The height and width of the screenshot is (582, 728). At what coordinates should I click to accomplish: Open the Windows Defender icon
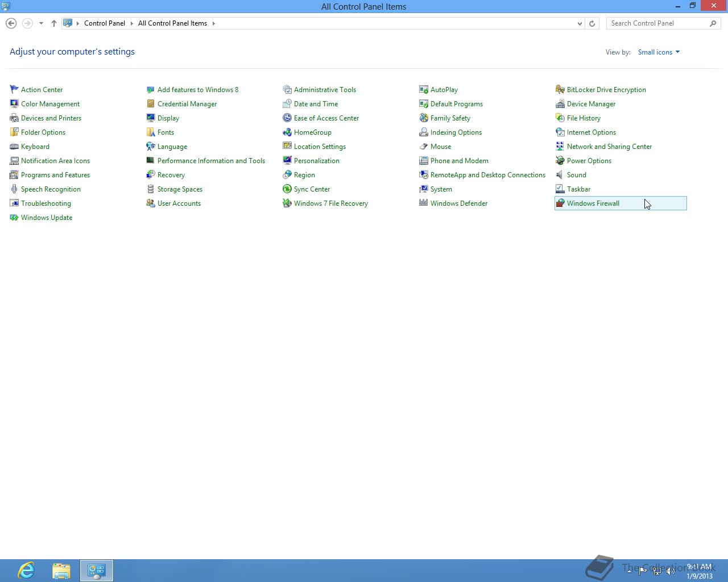coord(424,203)
